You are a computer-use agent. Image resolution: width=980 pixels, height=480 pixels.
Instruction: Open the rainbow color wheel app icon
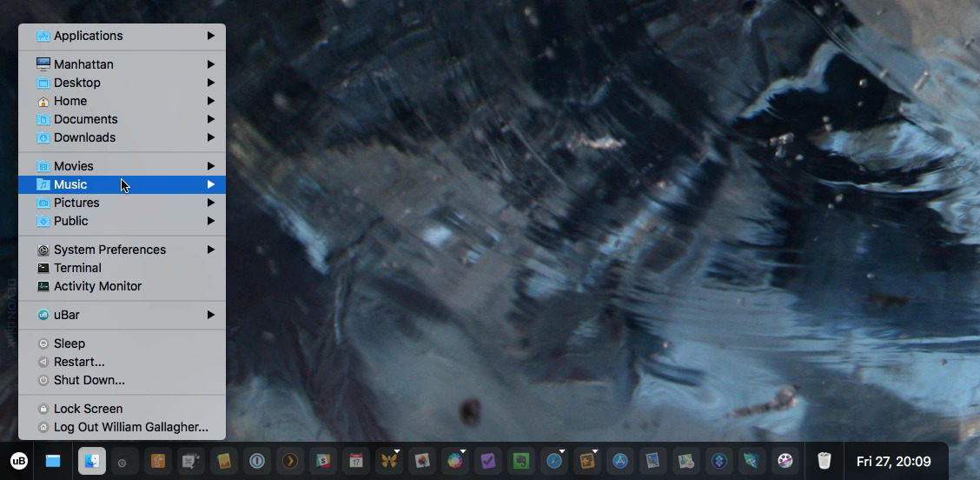point(455,461)
